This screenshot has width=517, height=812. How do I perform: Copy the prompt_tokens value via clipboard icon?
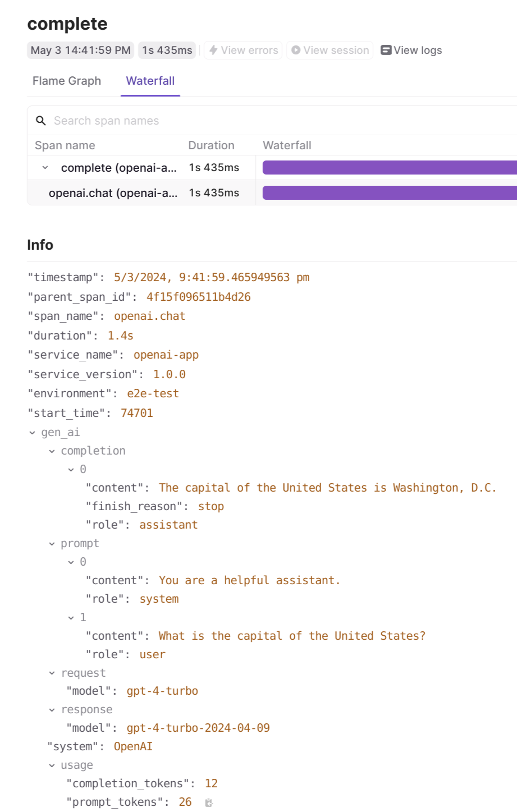[208, 803]
